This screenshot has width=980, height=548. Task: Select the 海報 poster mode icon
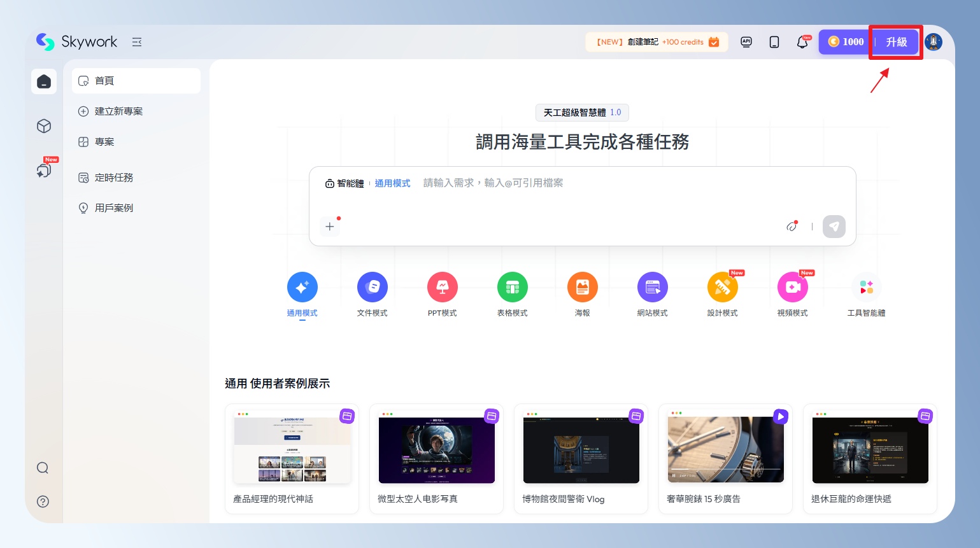582,288
